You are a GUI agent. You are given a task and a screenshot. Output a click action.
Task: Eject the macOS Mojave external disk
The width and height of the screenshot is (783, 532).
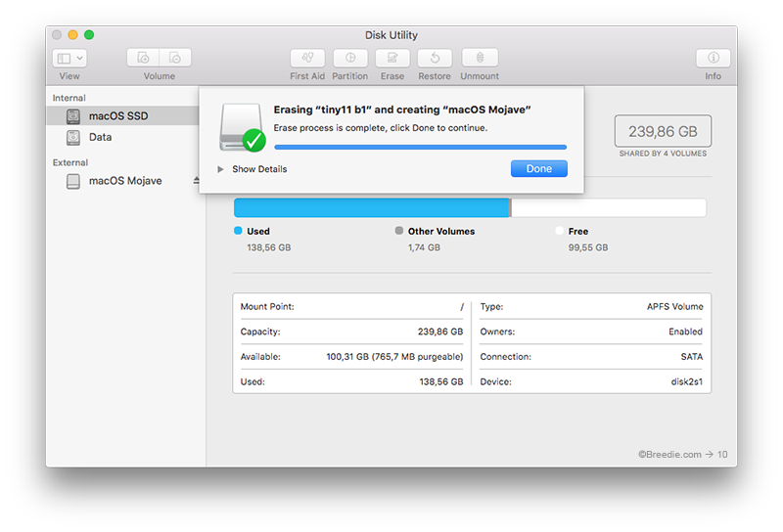click(197, 181)
